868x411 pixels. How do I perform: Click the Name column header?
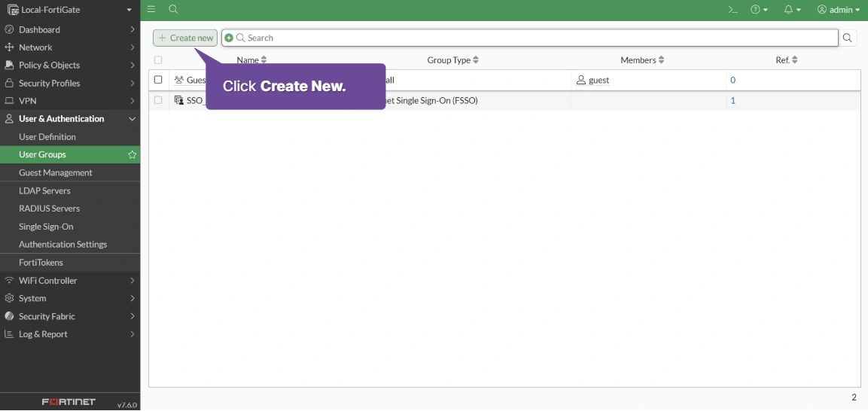click(248, 59)
